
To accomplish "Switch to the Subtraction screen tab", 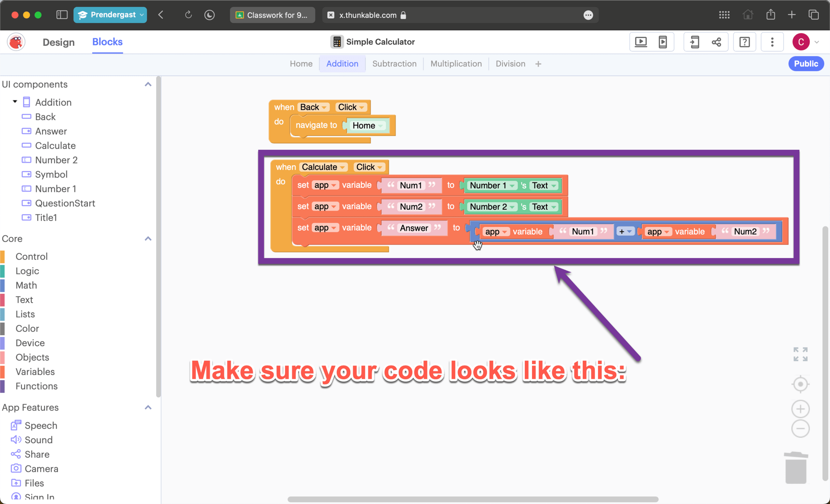I will [394, 64].
